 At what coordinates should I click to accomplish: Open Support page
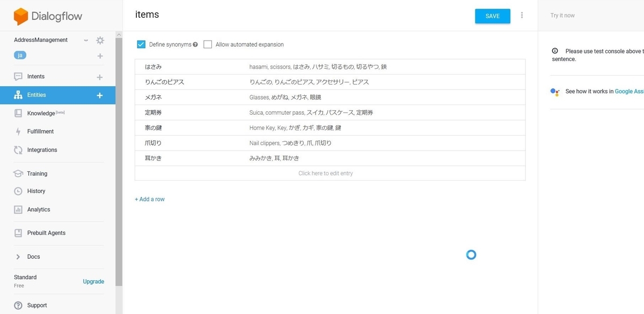(37, 305)
